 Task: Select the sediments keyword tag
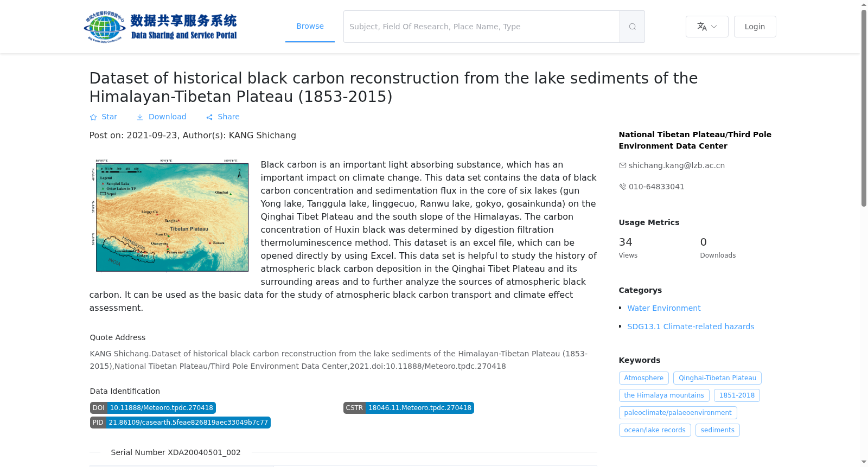(x=717, y=430)
